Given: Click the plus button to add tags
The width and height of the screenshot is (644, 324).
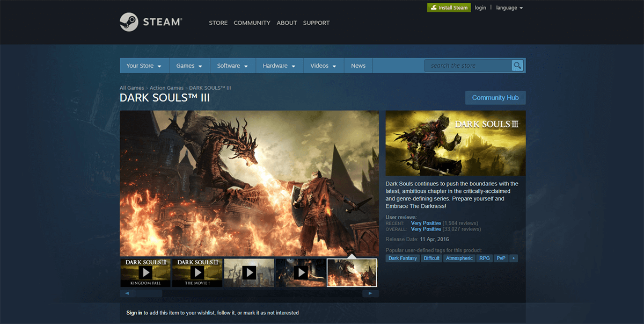Looking at the screenshot, I should pyautogui.click(x=514, y=258).
